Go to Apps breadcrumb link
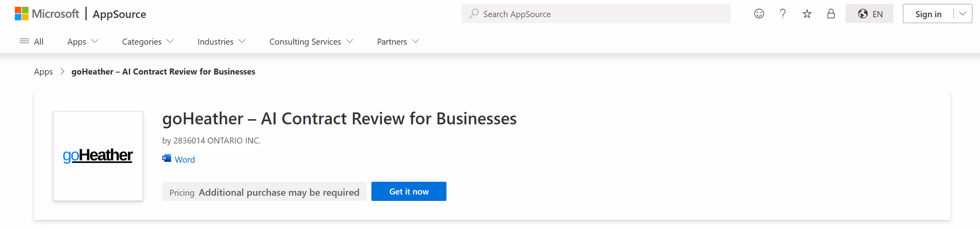The height and width of the screenshot is (228, 980). click(43, 72)
